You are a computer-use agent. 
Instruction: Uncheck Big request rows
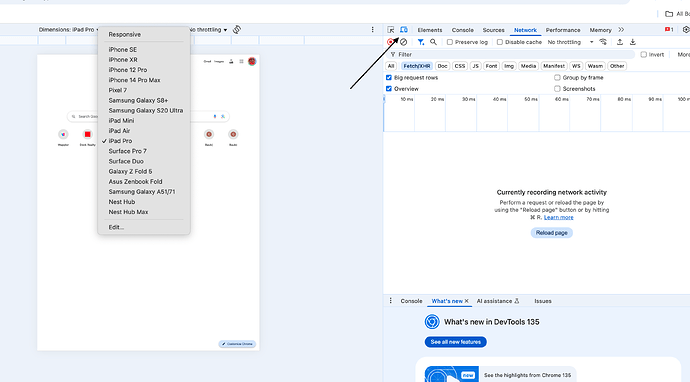[x=389, y=77]
